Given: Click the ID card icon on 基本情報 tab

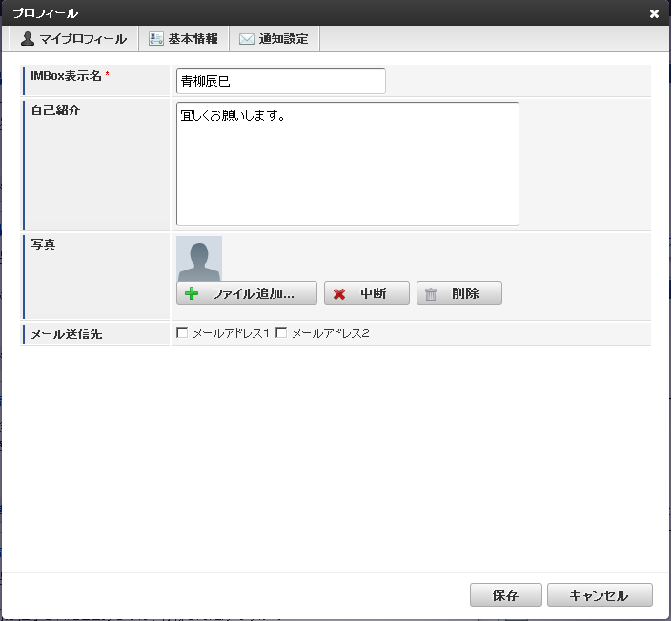Looking at the screenshot, I should tap(156, 38).
